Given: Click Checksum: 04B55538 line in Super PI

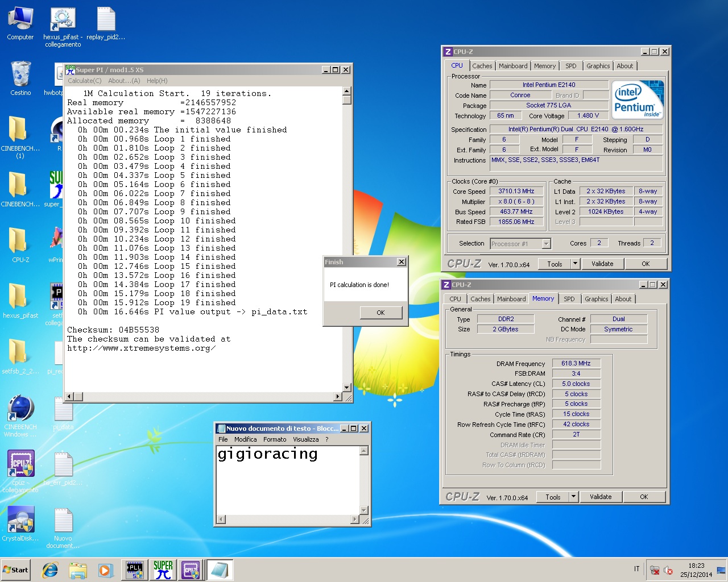Looking at the screenshot, I should (113, 330).
